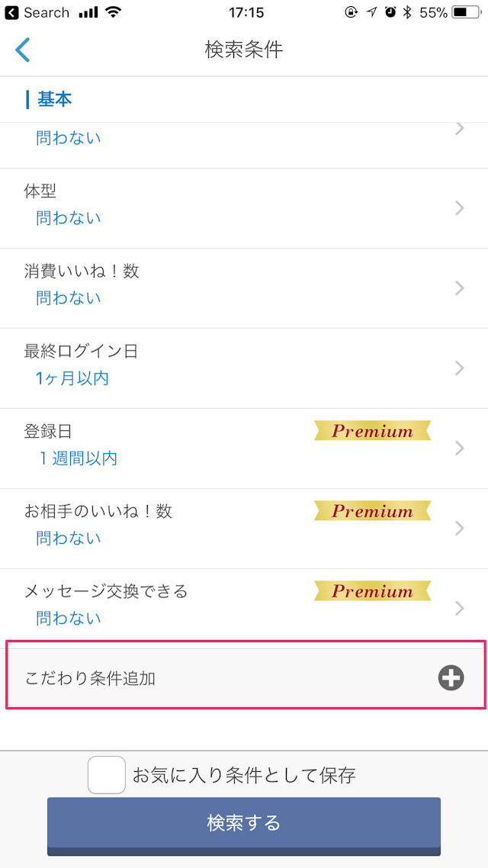Viewport: 488px width, 868px height.
Task: Tap the 1週間以内 value under 登録日
Action: click(79, 458)
